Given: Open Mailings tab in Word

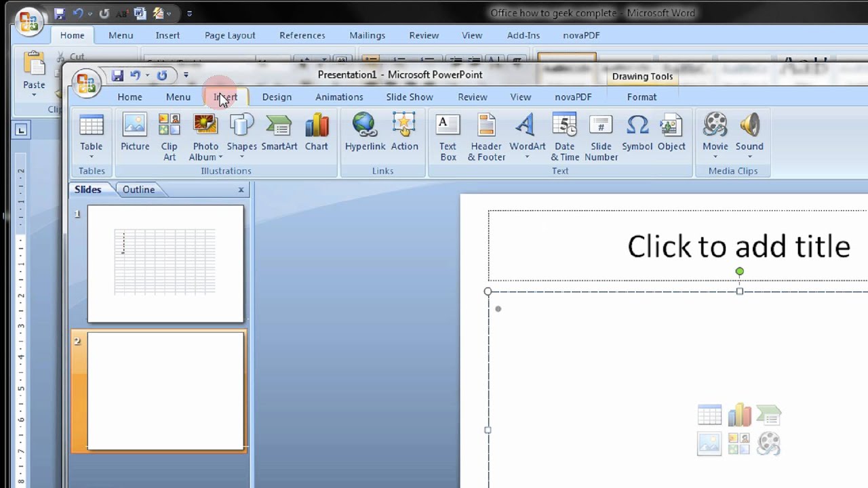Looking at the screenshot, I should coord(367,35).
